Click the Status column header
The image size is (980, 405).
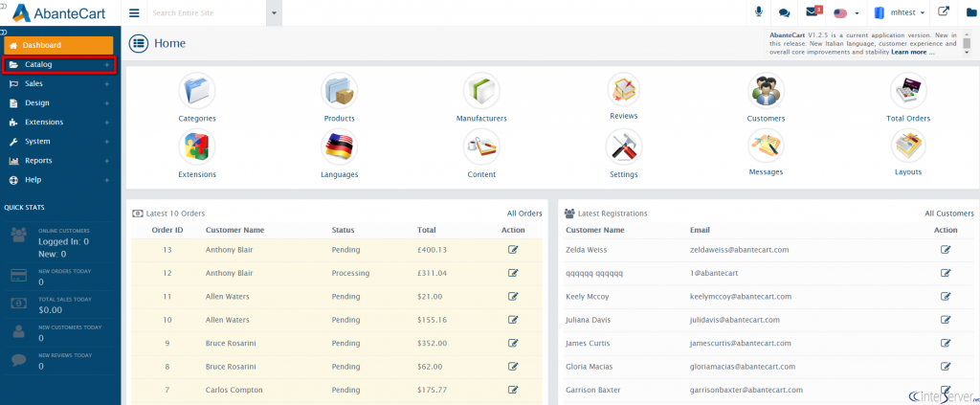[344, 230]
